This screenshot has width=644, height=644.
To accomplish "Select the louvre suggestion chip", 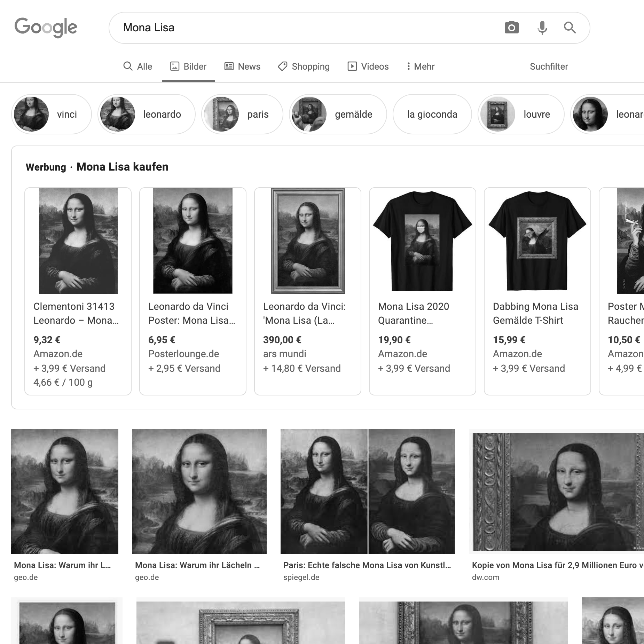I will 521,114.
